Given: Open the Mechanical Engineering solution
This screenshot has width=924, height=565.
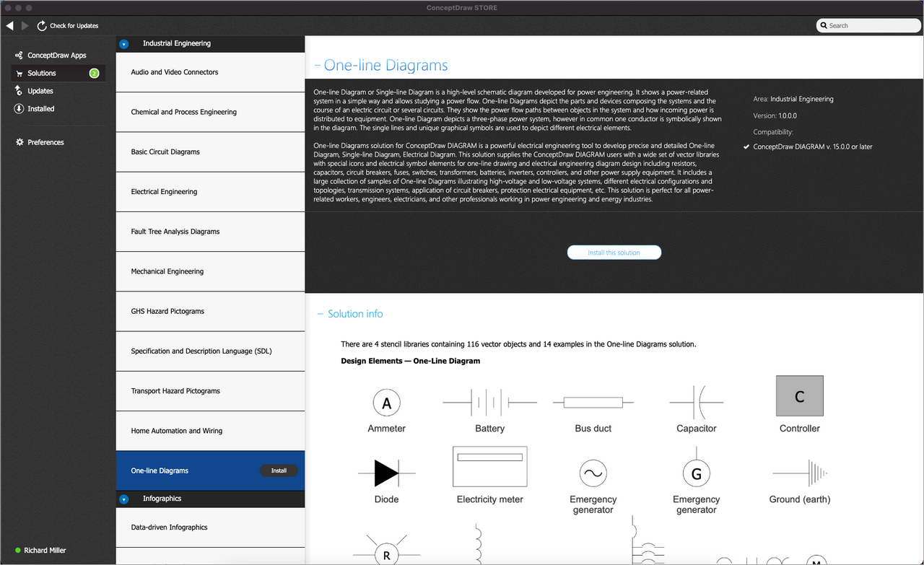Looking at the screenshot, I should pos(210,271).
